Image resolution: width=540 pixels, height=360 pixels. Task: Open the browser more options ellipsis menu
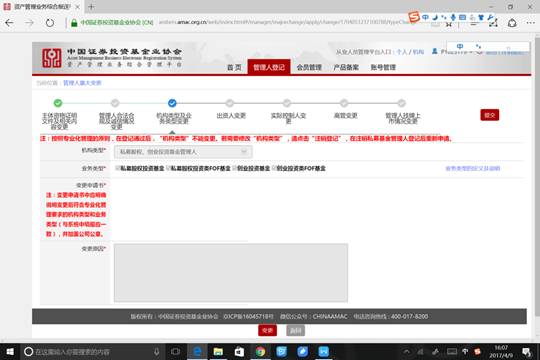coord(530,23)
